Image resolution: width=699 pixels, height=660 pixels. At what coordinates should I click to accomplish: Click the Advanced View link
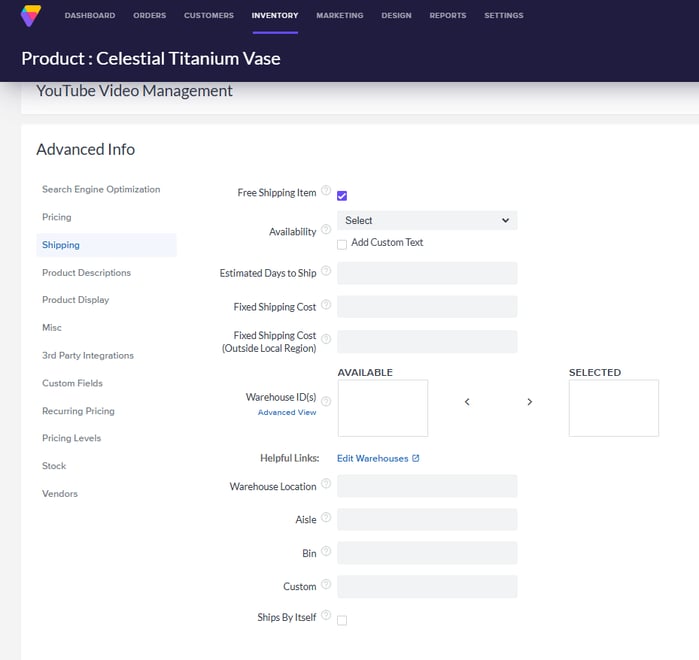coord(287,412)
